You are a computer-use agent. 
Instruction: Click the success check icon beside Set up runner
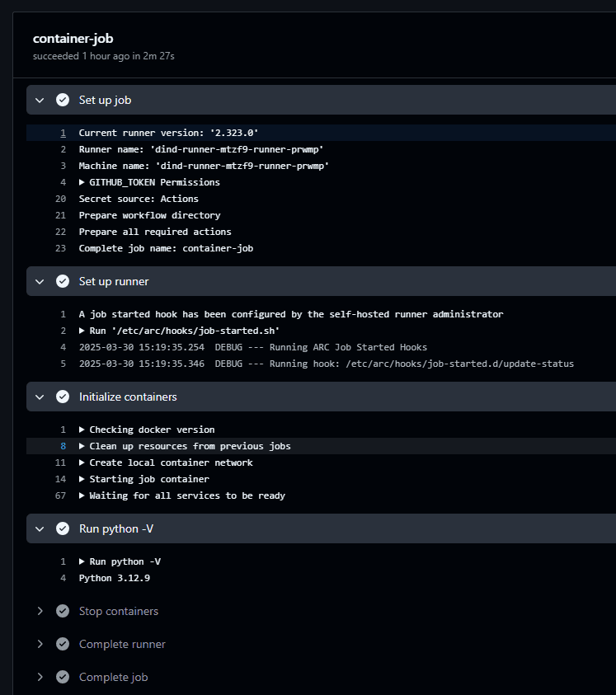tap(63, 281)
